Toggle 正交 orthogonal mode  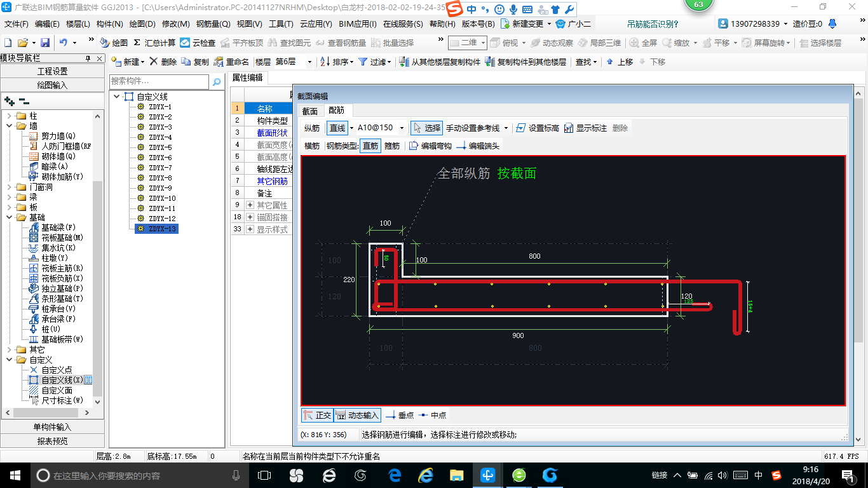pyautogui.click(x=317, y=415)
